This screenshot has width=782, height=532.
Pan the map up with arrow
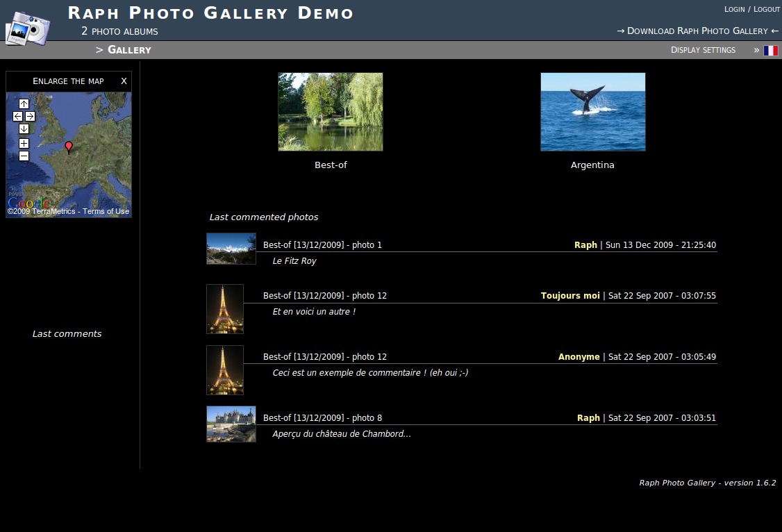(24, 103)
